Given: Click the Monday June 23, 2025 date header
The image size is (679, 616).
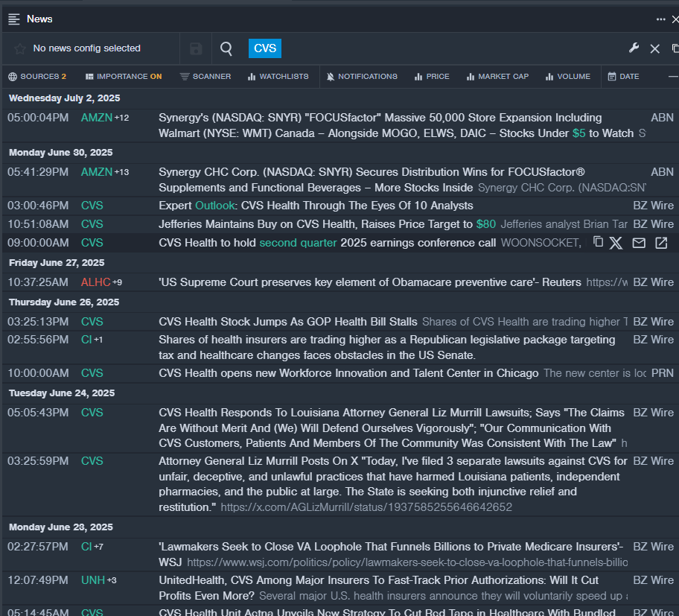Looking at the screenshot, I should (x=60, y=527).
